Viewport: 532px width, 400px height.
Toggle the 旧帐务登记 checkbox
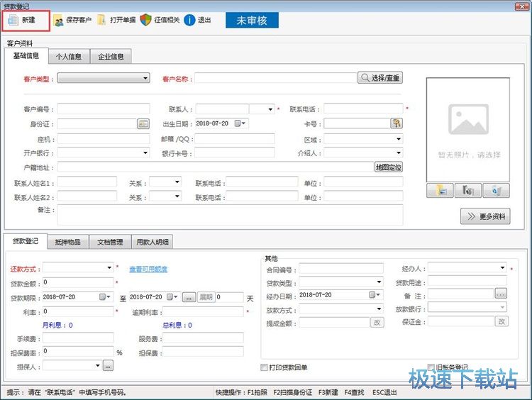(x=431, y=367)
